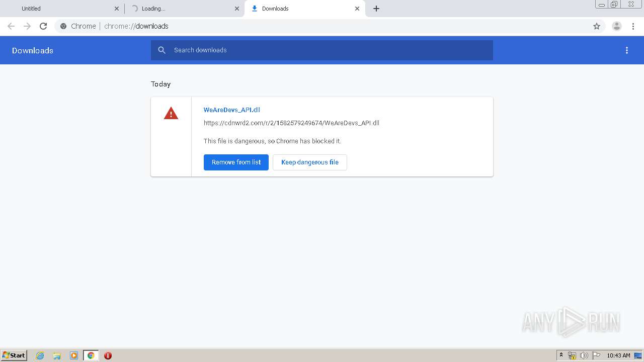
Task: Go forward using the browser forward arrow
Action: click(x=27, y=26)
